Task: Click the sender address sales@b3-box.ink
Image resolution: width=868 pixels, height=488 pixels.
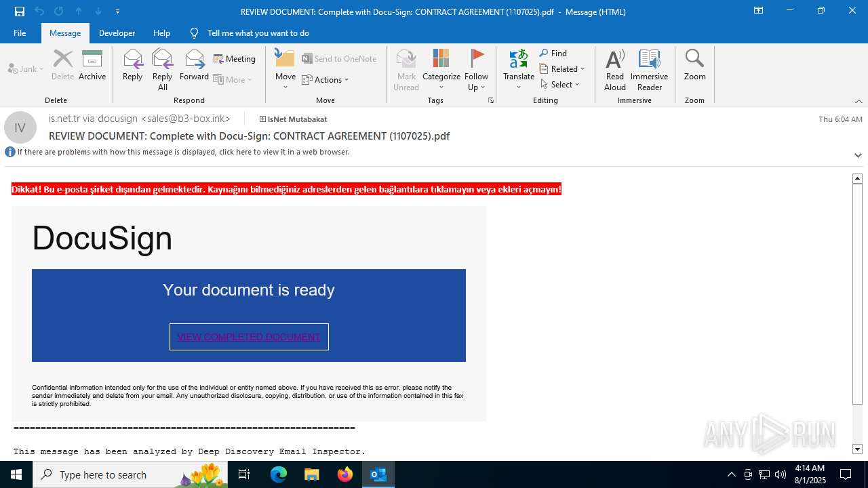Action: [186, 119]
